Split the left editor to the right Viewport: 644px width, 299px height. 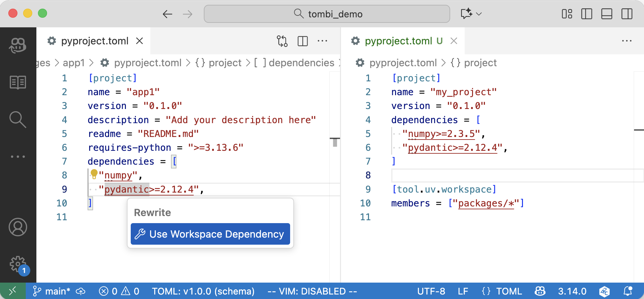(303, 41)
